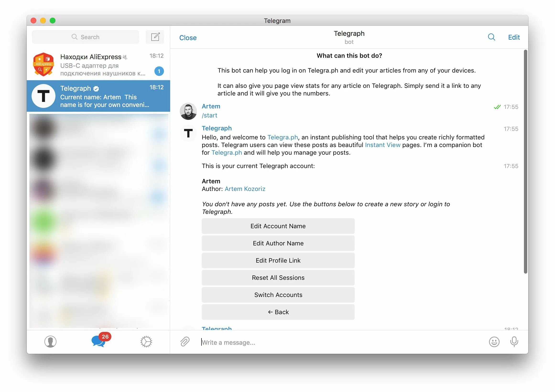555x392 pixels.
Task: Select the Telegraph chat row in list
Action: (98, 96)
